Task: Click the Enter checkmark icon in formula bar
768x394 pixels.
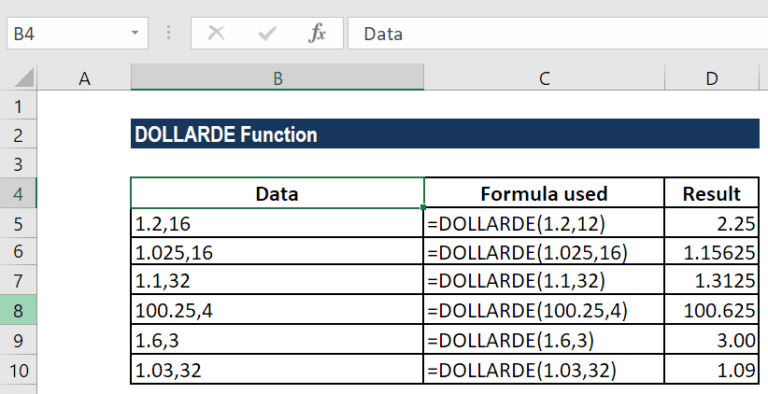Action: pos(267,33)
